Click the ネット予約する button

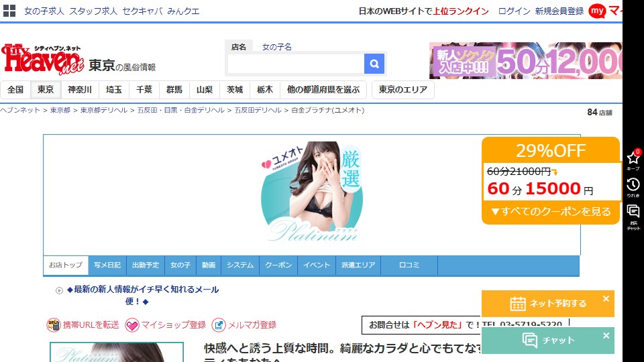(548, 304)
